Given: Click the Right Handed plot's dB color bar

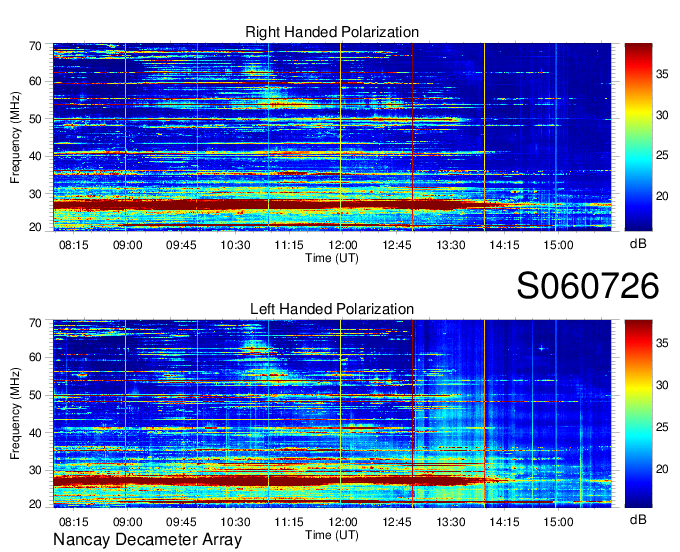Looking at the screenshot, I should point(638,137).
